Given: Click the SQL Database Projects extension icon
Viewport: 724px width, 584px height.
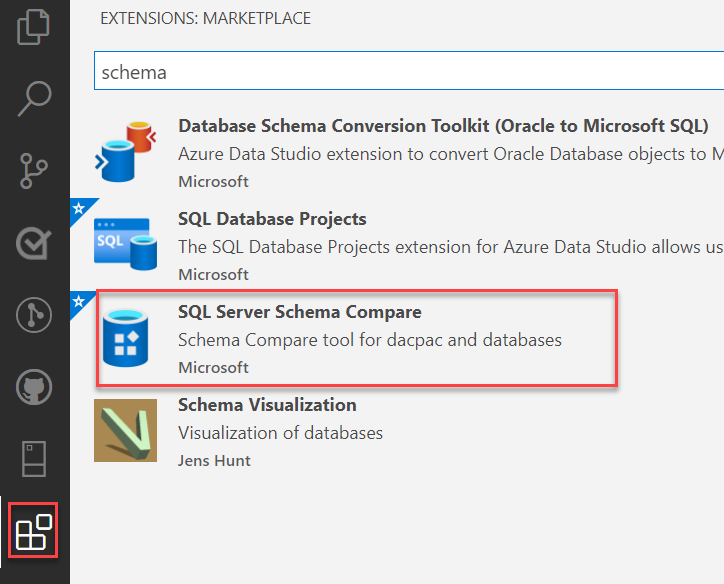Looking at the screenshot, I should [x=125, y=244].
